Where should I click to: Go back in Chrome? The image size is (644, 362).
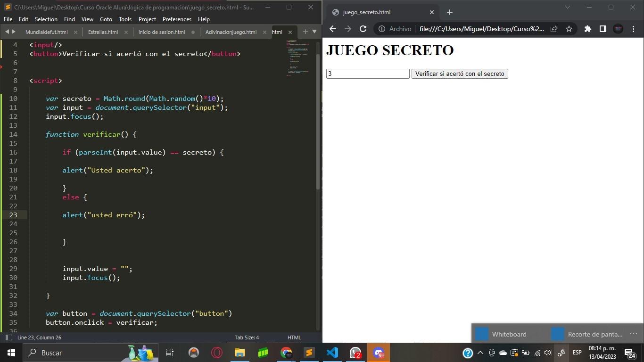[333, 29]
